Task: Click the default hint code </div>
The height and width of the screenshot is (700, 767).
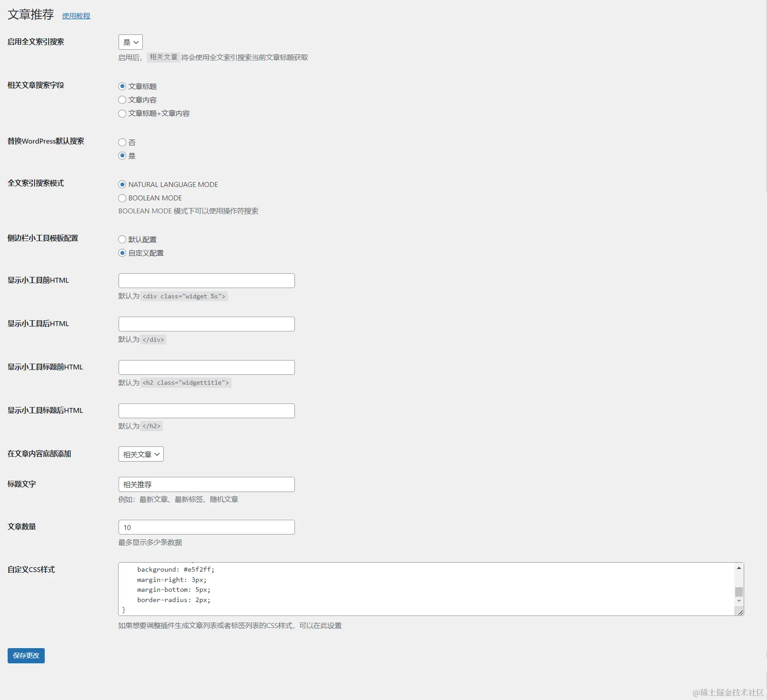Action: pyautogui.click(x=153, y=339)
